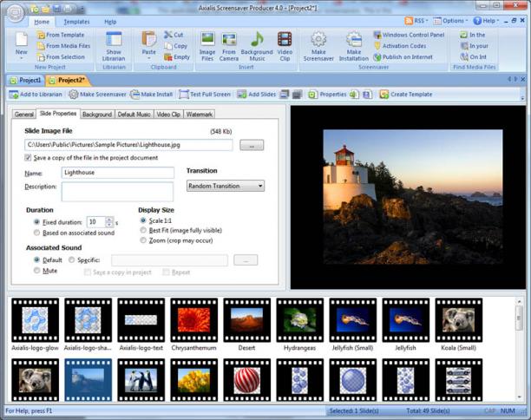Switch to the General tab
Screen dimensions: 531x420
coord(24,115)
